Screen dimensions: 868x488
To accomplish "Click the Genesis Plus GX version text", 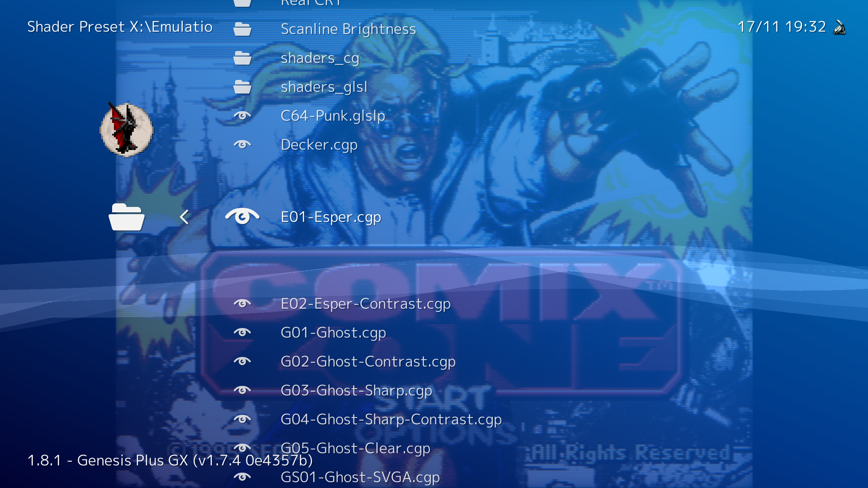I will (170, 460).
